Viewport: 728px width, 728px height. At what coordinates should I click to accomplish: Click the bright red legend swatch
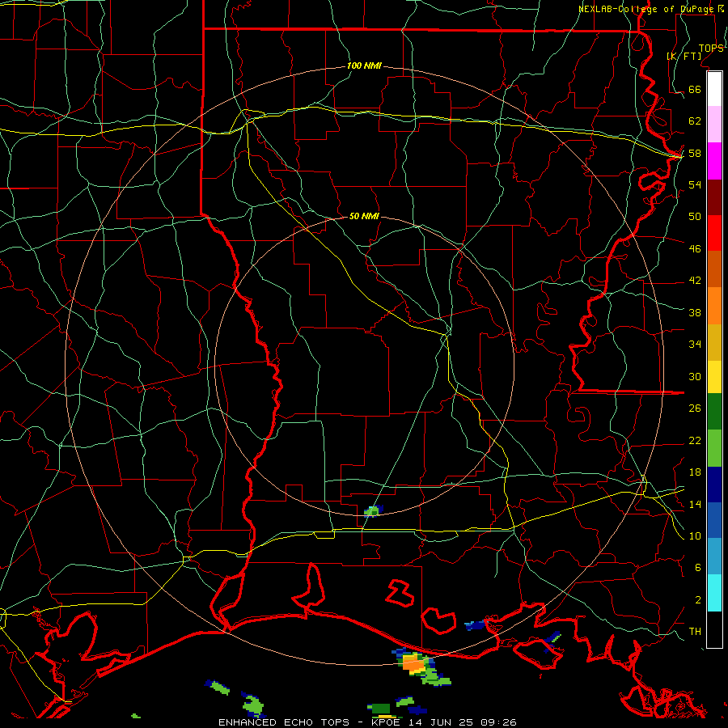(714, 233)
